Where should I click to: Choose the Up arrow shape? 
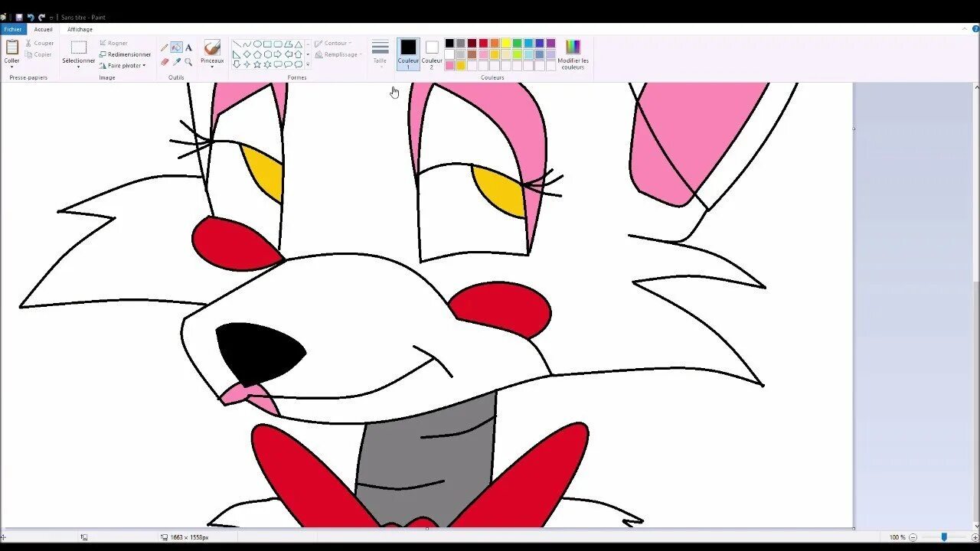coord(299,54)
